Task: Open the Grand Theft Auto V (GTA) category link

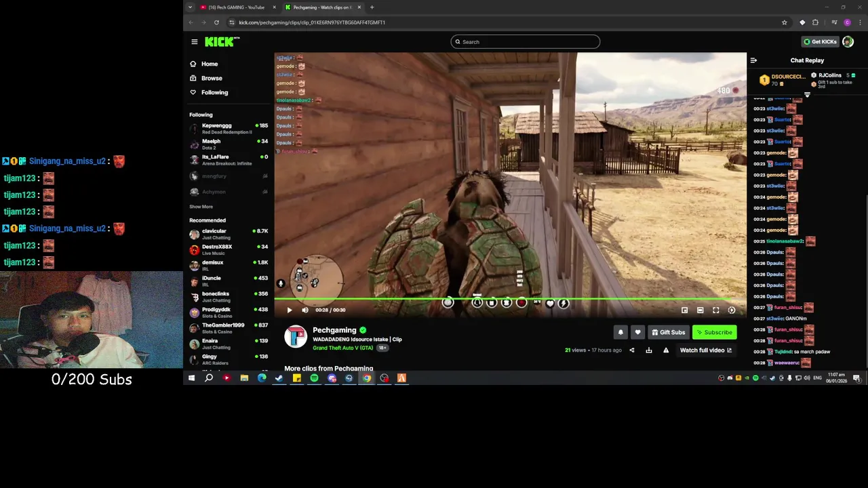Action: click(x=342, y=348)
